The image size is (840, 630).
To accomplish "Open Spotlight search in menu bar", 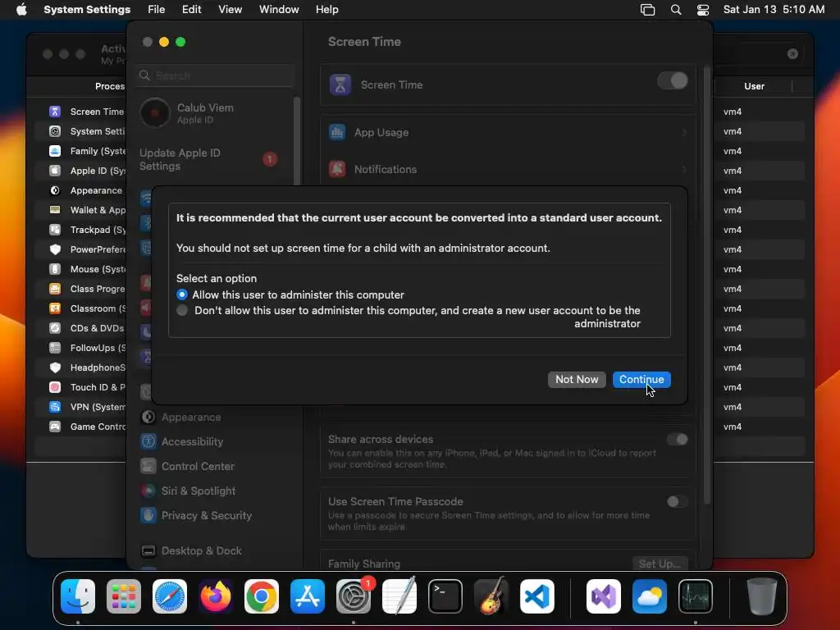I will click(676, 10).
